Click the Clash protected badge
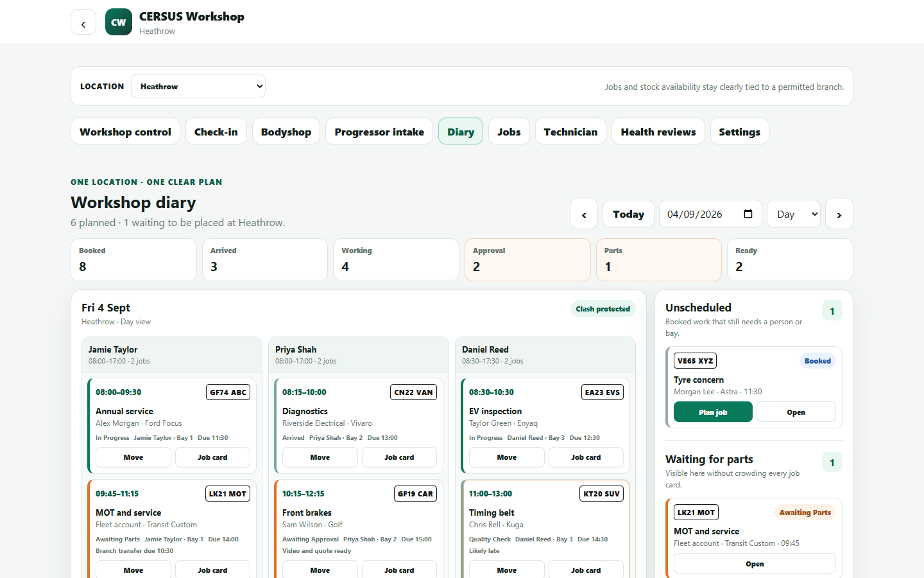Viewport: 924px width, 578px height. (603, 309)
